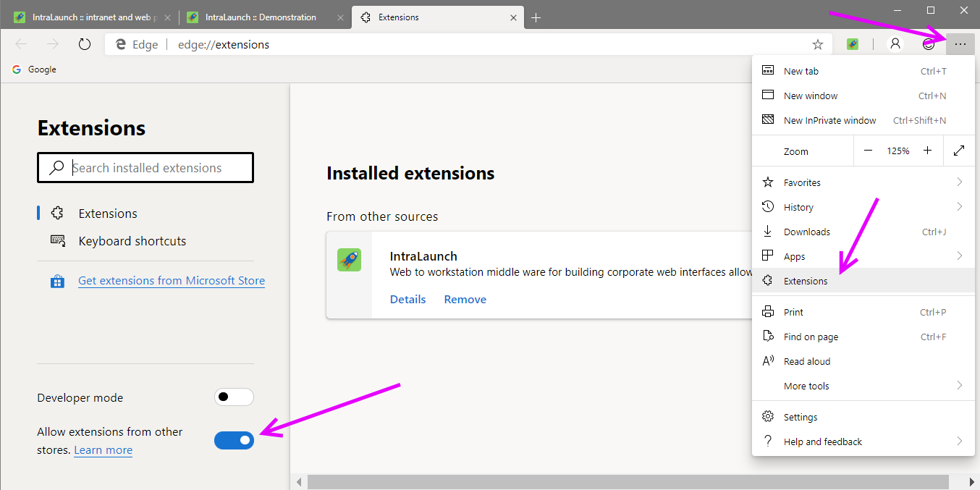Focus the Search installed extensions field
The width and height of the screenshot is (980, 490).
[145, 168]
